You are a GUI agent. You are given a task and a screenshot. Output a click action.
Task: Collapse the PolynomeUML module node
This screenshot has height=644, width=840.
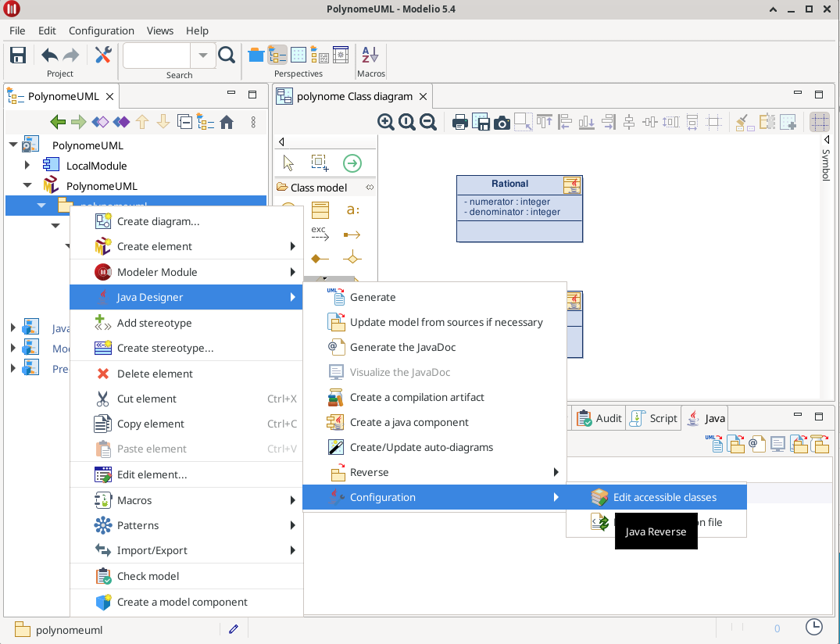(27, 185)
